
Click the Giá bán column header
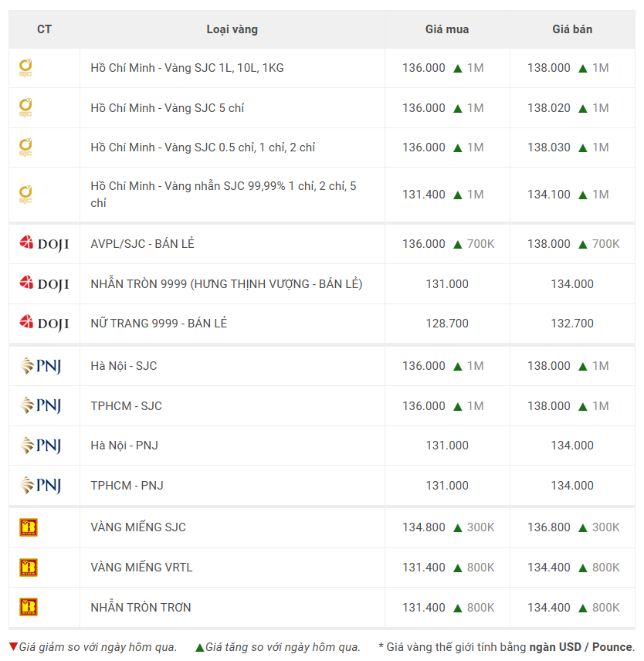click(572, 29)
